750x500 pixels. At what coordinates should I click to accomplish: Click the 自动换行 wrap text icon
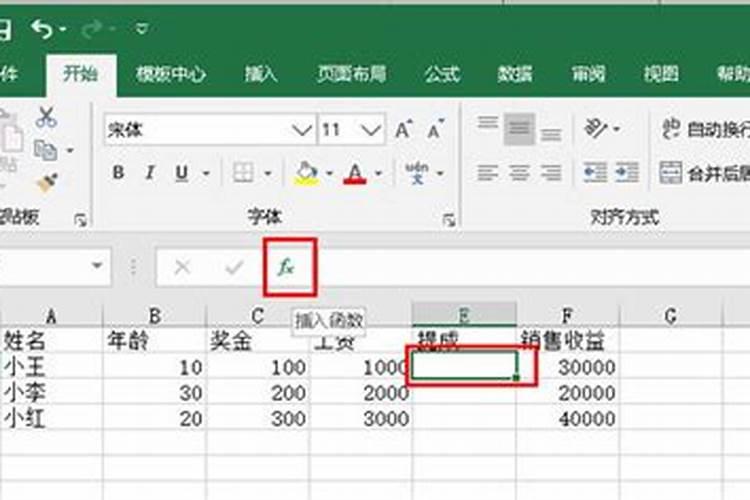click(671, 128)
